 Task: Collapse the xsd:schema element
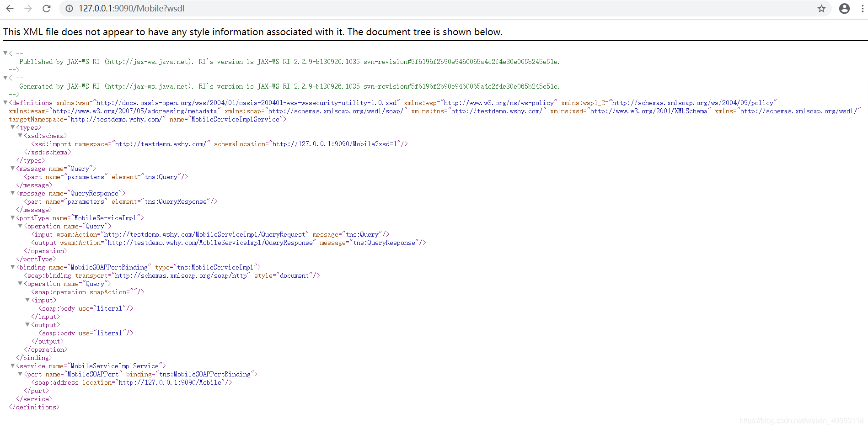pos(20,135)
